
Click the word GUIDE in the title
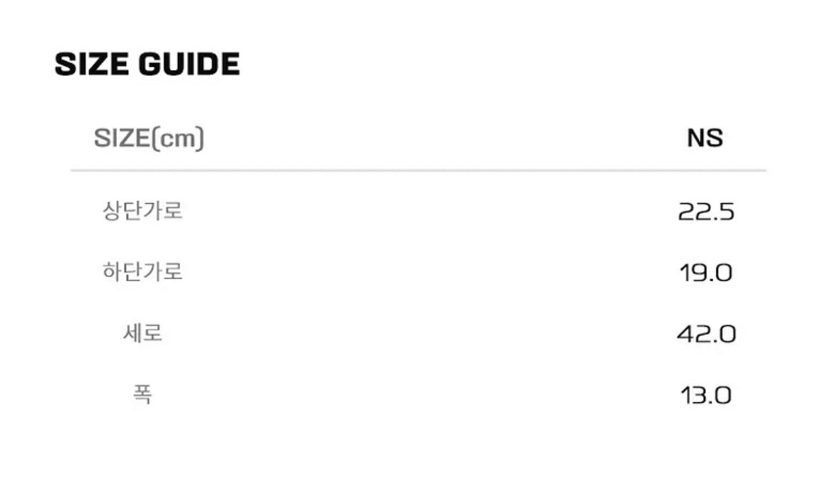point(189,64)
